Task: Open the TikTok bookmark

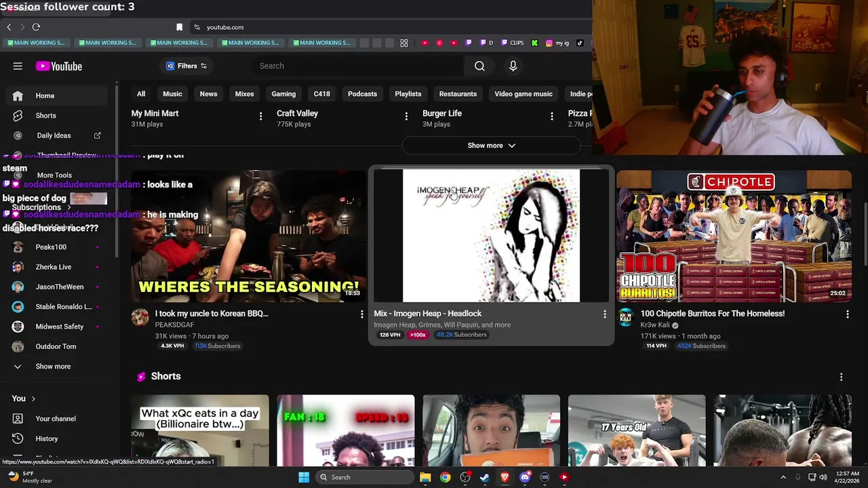Action: pos(580,43)
